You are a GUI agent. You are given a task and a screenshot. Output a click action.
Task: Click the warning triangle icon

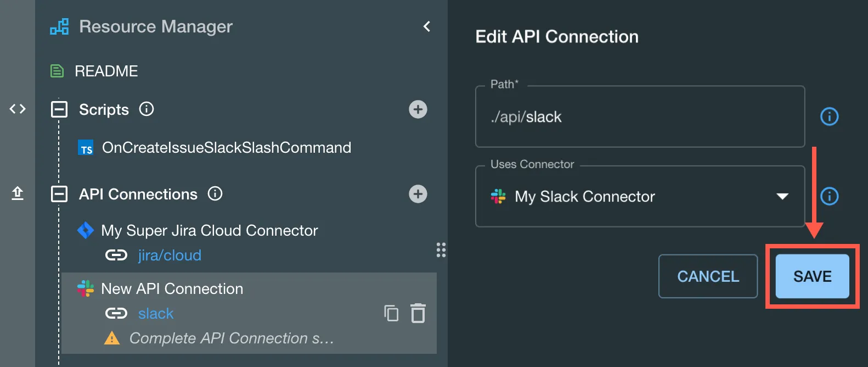point(112,338)
